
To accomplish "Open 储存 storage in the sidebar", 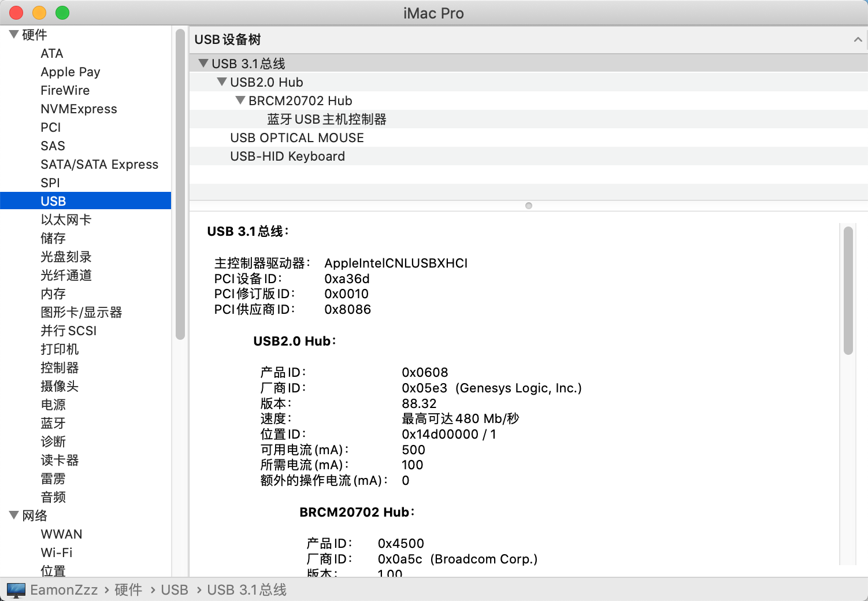I will point(53,238).
